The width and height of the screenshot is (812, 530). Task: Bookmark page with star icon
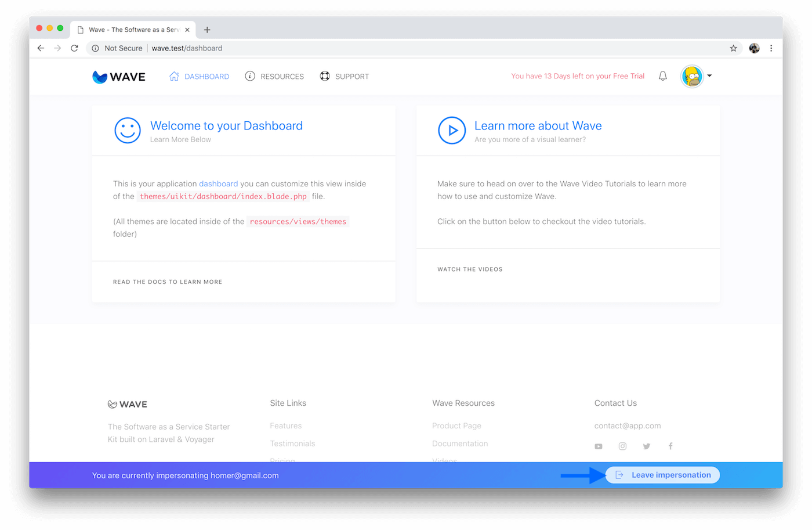tap(733, 48)
